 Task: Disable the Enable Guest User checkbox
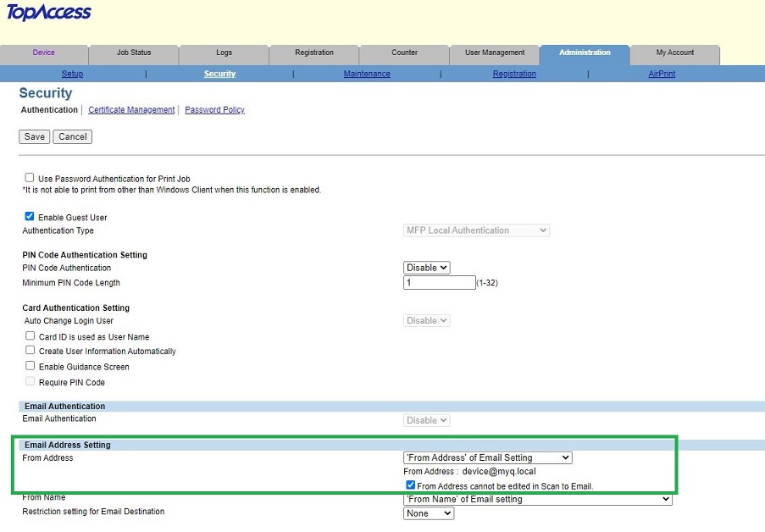29,216
